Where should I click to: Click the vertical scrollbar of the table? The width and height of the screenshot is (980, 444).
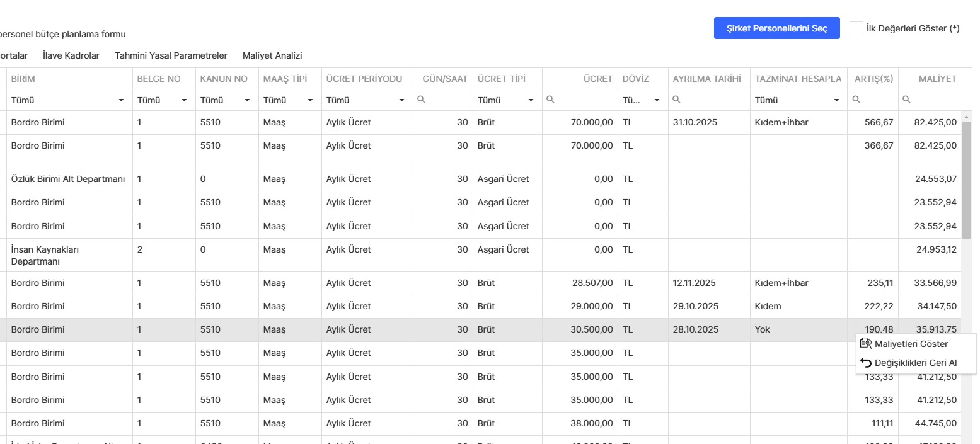click(966, 183)
